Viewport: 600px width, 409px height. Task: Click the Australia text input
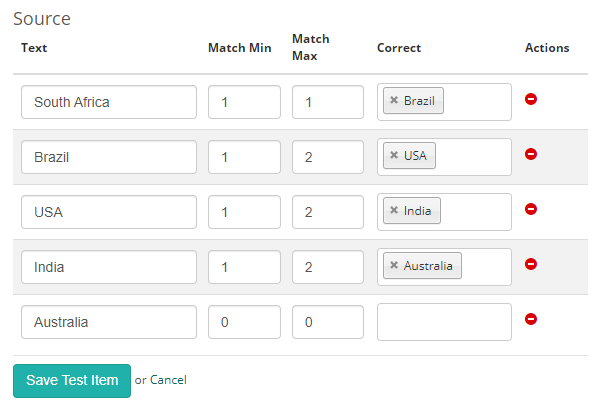pyautogui.click(x=109, y=322)
